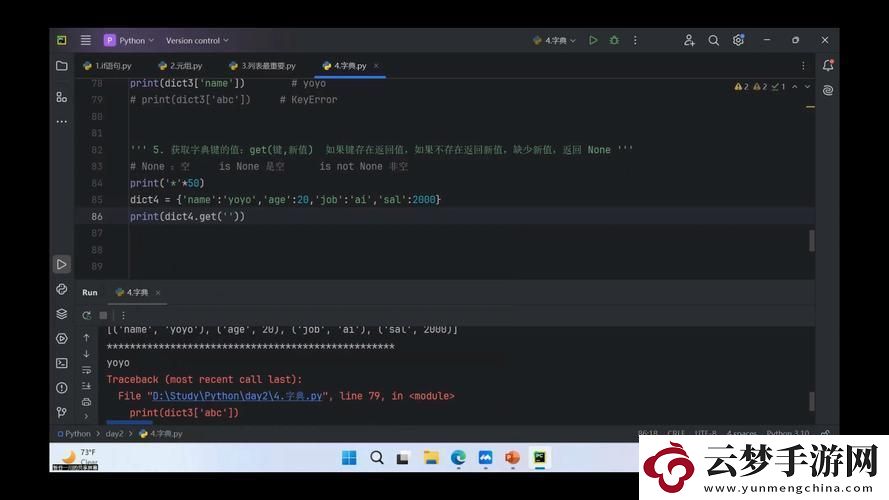Click line number 86 in gutter
The width and height of the screenshot is (889, 500).
(x=97, y=216)
